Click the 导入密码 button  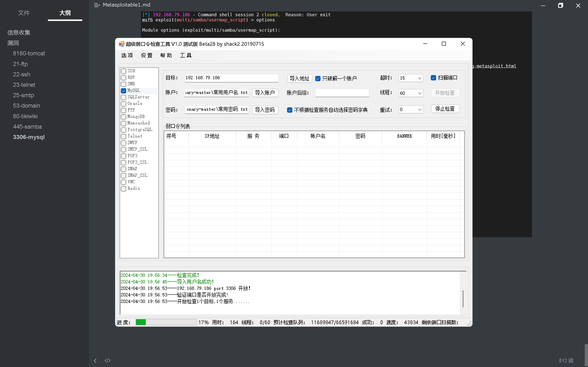click(265, 110)
